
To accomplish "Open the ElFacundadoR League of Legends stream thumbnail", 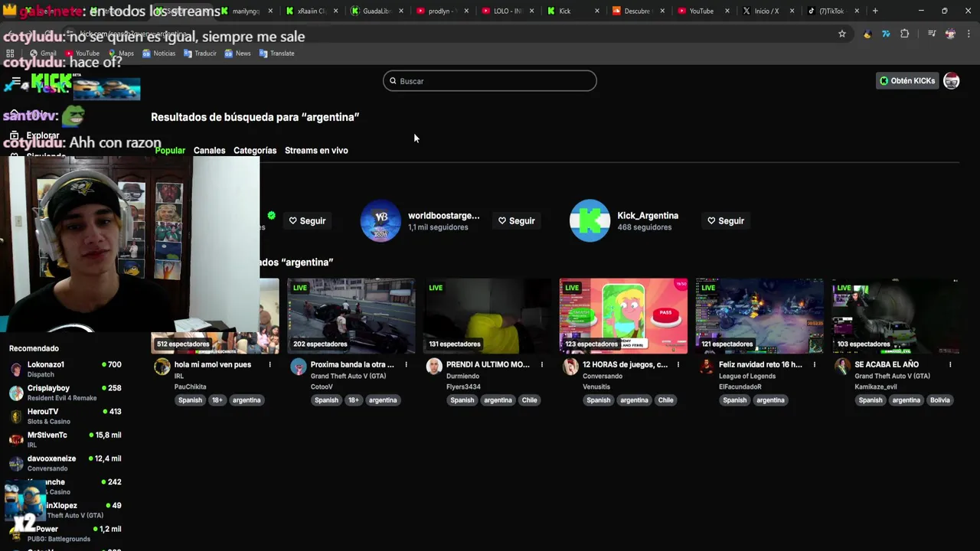I will click(x=759, y=315).
